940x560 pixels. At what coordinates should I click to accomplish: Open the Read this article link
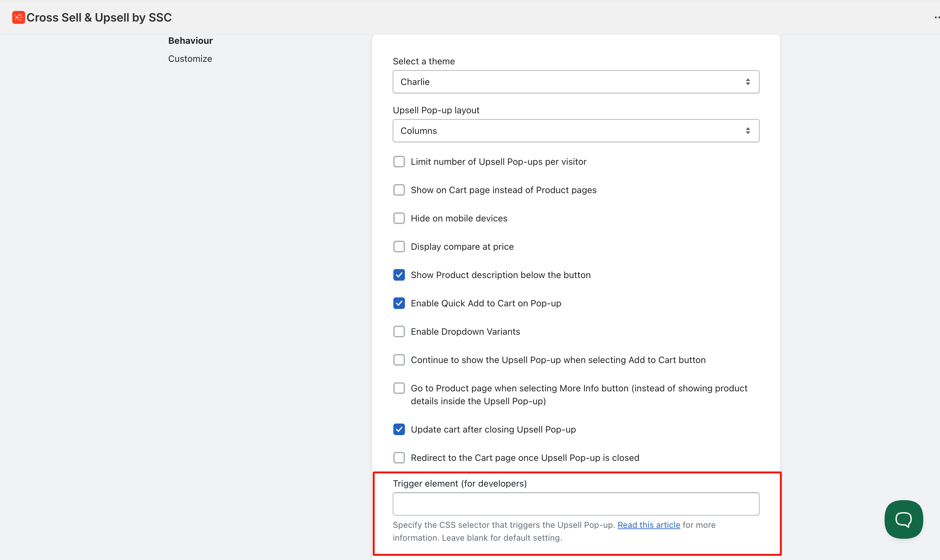click(648, 525)
